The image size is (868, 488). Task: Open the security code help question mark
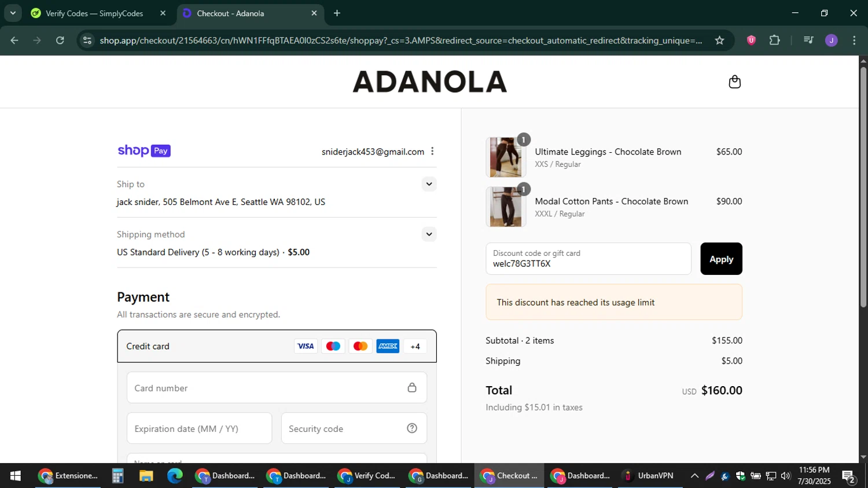(x=412, y=428)
